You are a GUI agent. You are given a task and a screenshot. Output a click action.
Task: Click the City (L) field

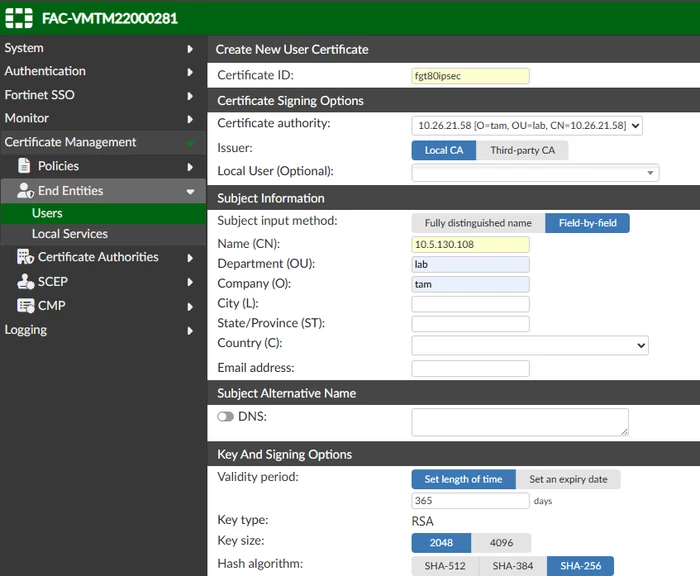click(470, 304)
